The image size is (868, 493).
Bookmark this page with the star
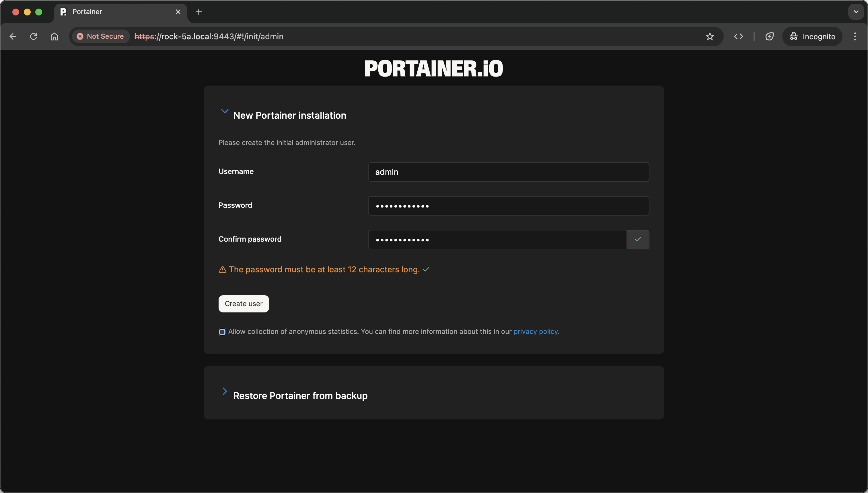(709, 36)
